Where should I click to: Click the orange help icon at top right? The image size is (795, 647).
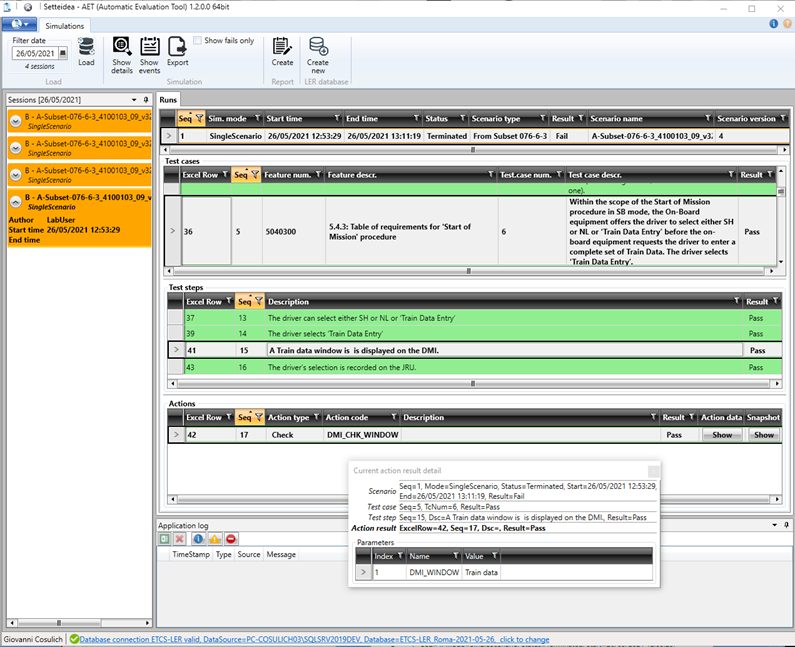[787, 23]
